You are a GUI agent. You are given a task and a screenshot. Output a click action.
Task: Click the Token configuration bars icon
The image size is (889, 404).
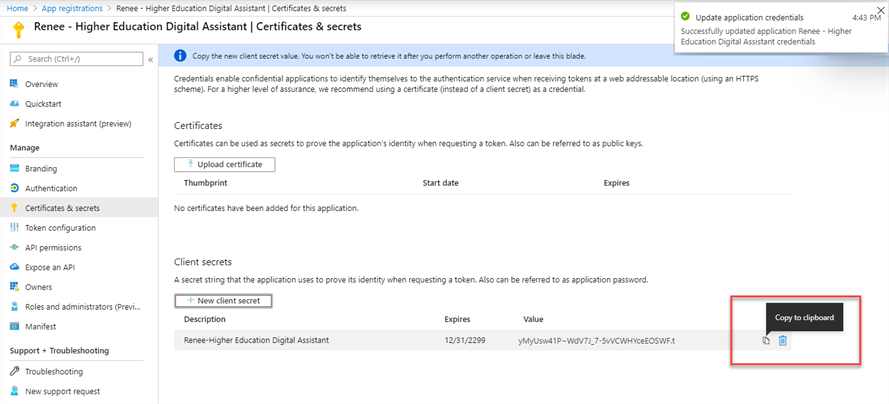coord(15,228)
